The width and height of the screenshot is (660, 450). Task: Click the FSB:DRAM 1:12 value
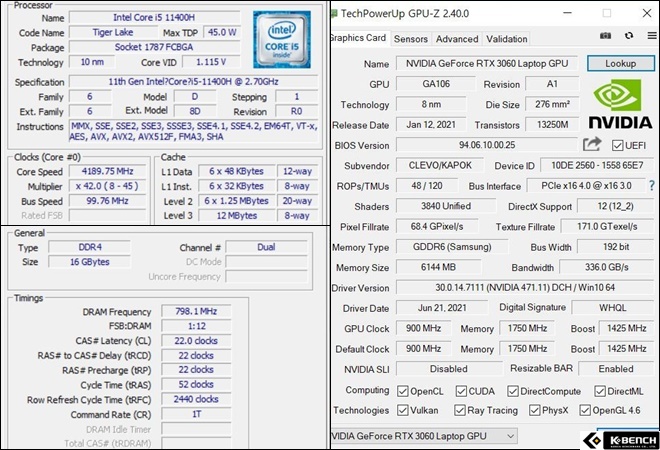(196, 326)
